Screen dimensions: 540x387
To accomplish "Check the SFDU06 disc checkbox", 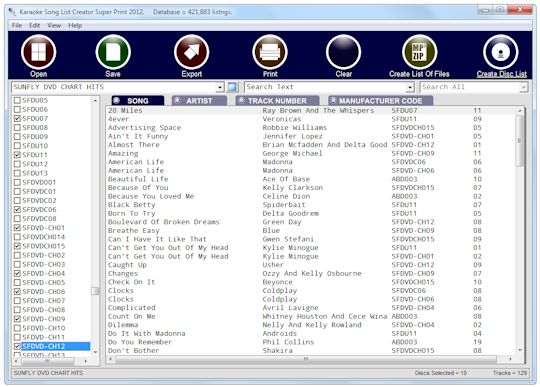I will (x=17, y=109).
